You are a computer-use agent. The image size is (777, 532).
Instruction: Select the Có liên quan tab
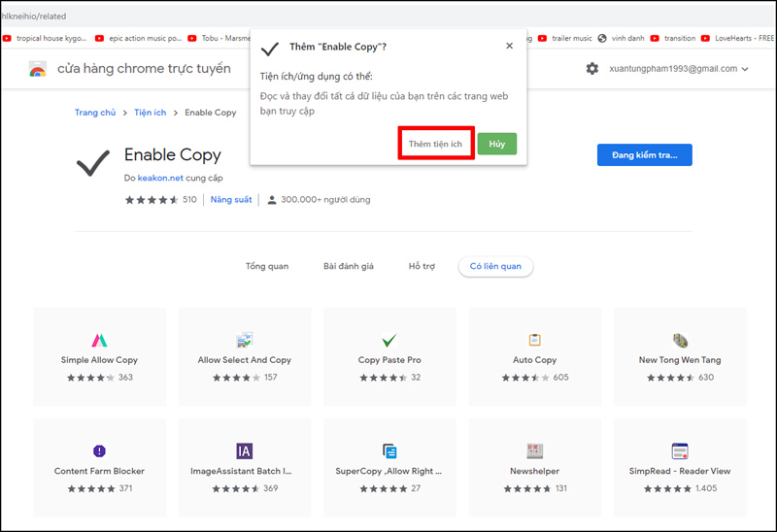click(x=495, y=267)
